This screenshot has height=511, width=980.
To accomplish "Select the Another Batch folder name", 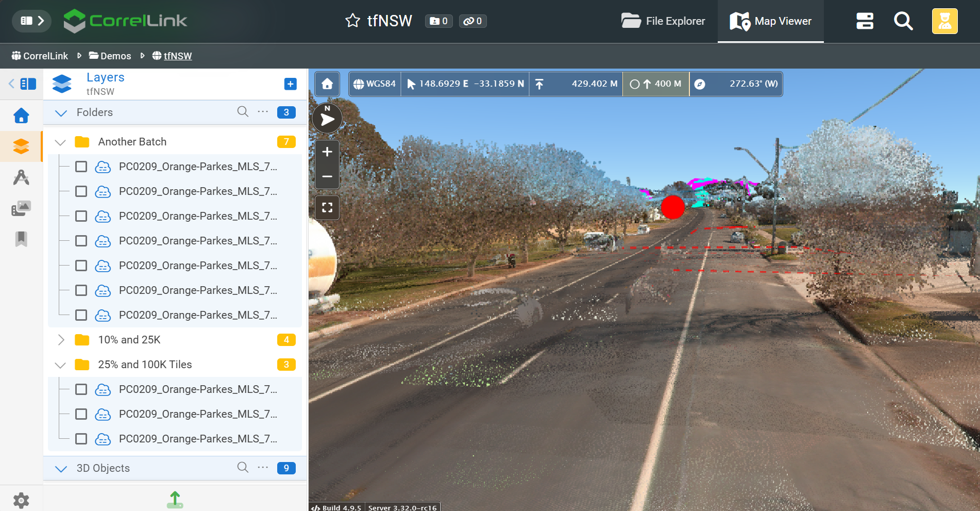I will click(132, 142).
